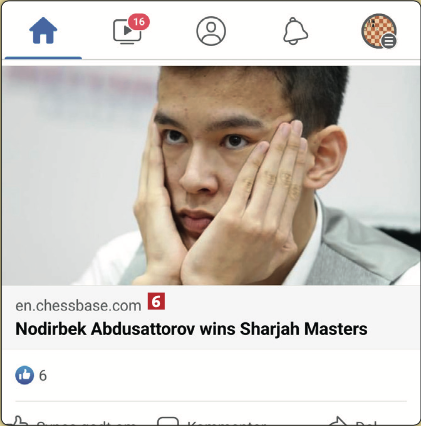
Task: Open the chessboard avatar account menu
Action: pyautogui.click(x=379, y=31)
